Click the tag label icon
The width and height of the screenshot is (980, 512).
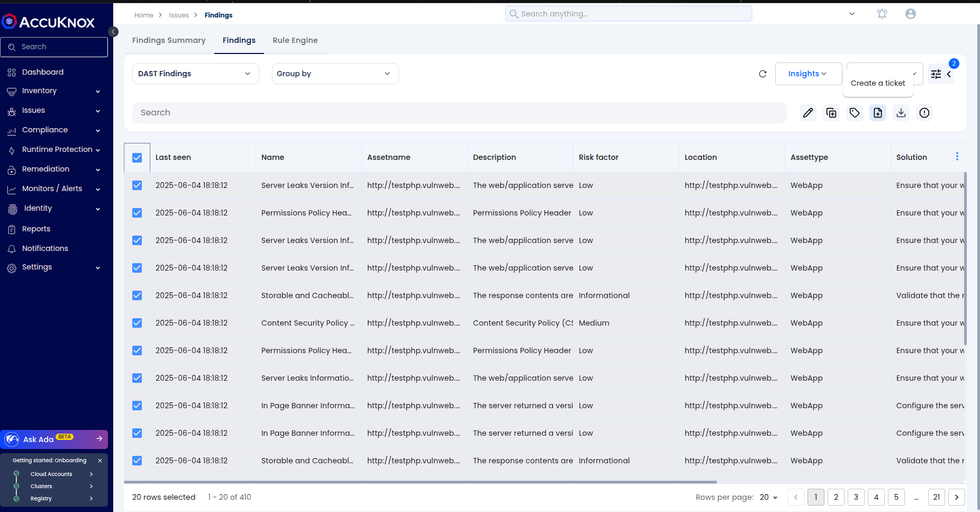(x=855, y=113)
